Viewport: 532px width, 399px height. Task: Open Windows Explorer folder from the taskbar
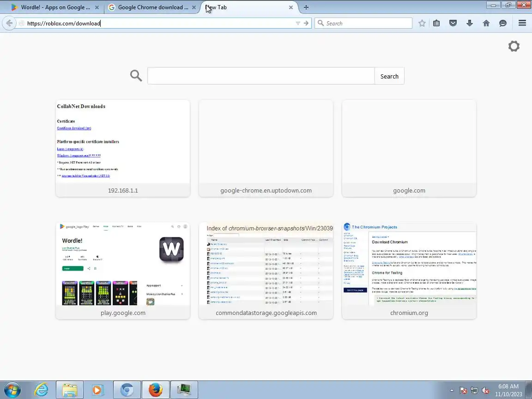tap(70, 390)
